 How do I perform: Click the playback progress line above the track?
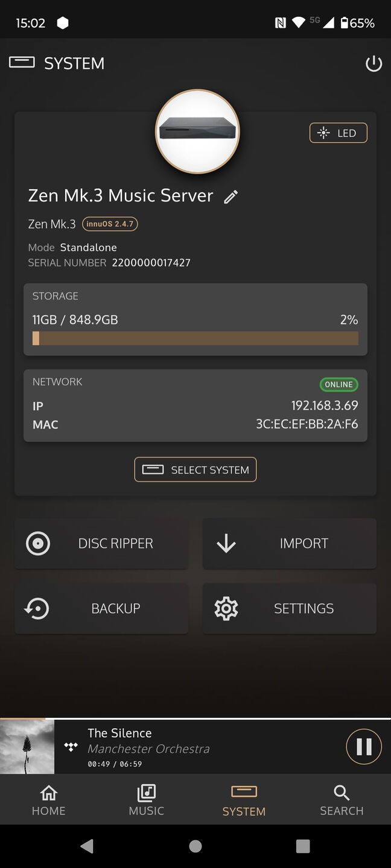pos(195,719)
